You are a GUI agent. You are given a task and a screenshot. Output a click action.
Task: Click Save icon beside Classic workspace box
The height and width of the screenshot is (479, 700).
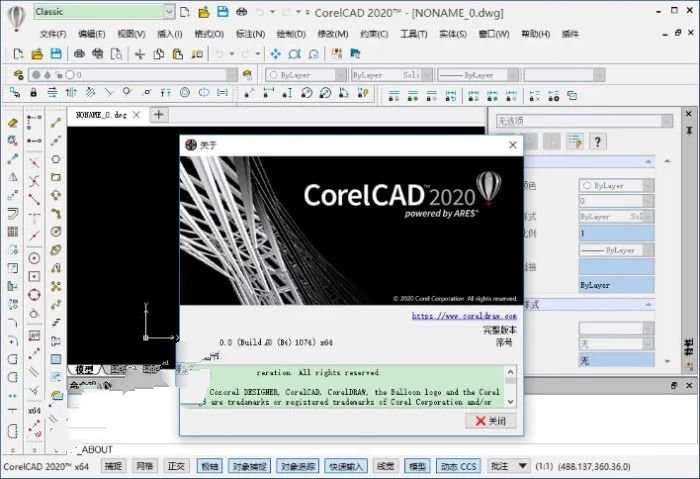coord(222,12)
